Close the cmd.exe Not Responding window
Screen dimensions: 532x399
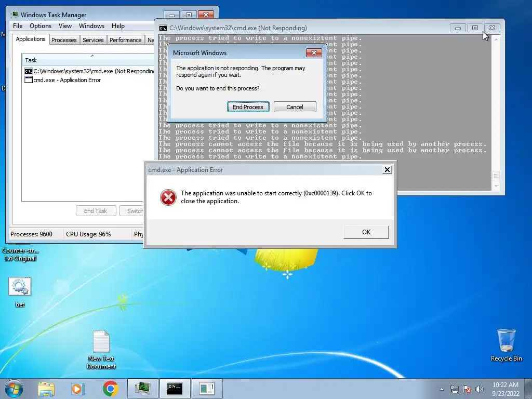pyautogui.click(x=492, y=28)
